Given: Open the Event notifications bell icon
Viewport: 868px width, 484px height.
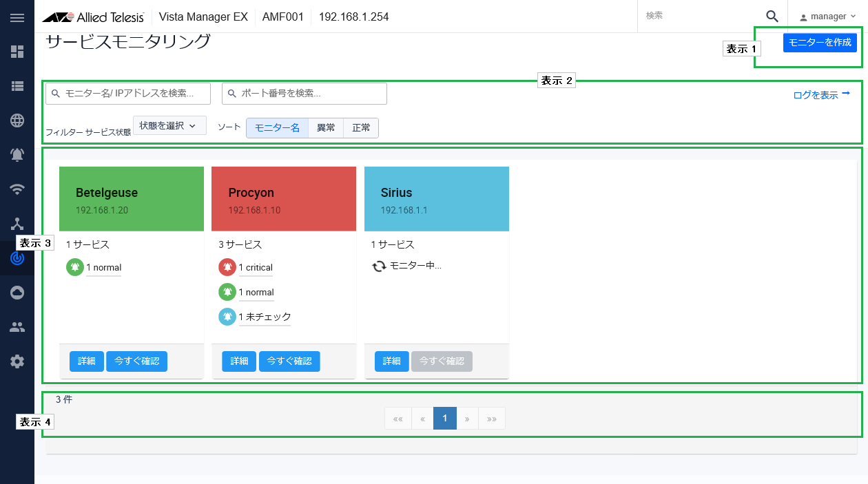Looking at the screenshot, I should pos(17,155).
